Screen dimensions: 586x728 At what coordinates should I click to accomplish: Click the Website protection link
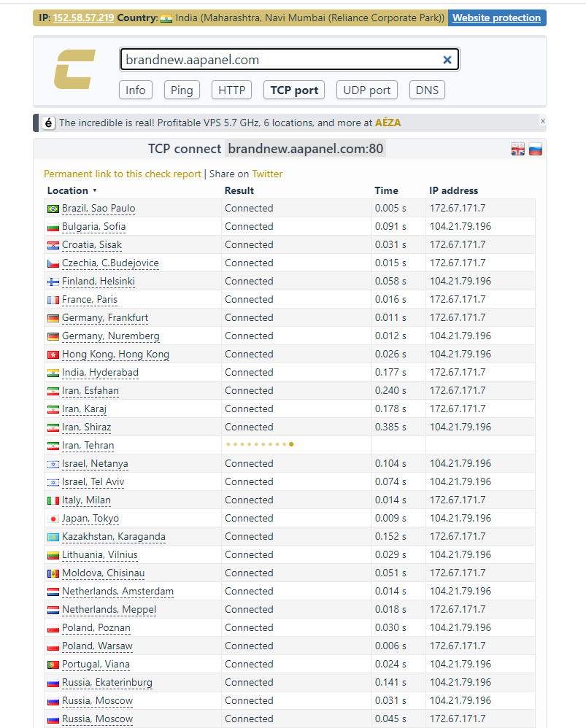[497, 18]
